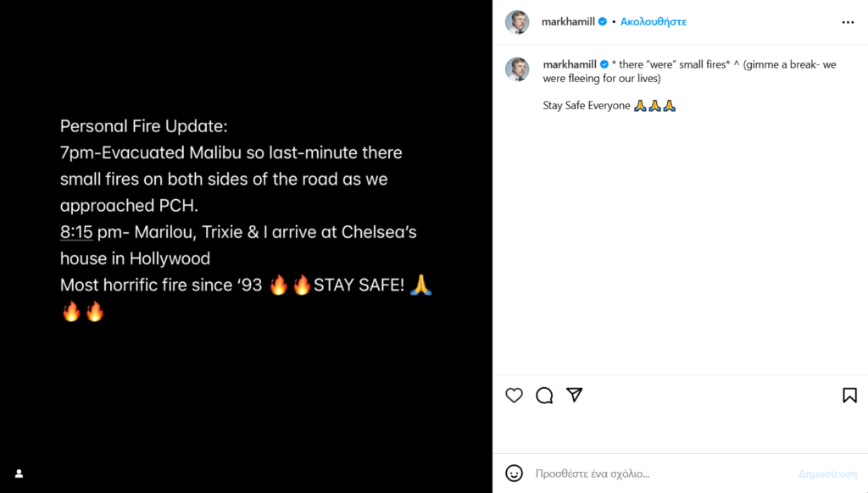Click the verified badge in the header
Image resolution: width=868 pixels, height=493 pixels.
pyautogui.click(x=603, y=22)
